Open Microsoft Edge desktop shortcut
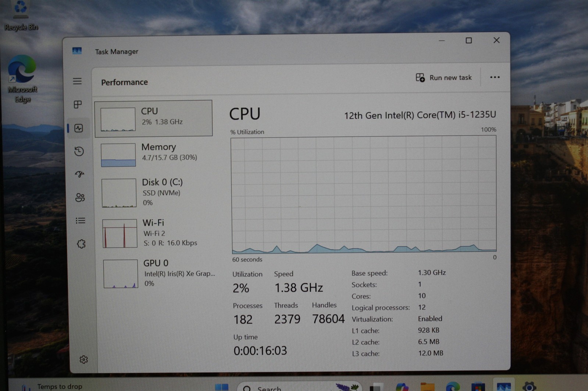 [x=22, y=79]
